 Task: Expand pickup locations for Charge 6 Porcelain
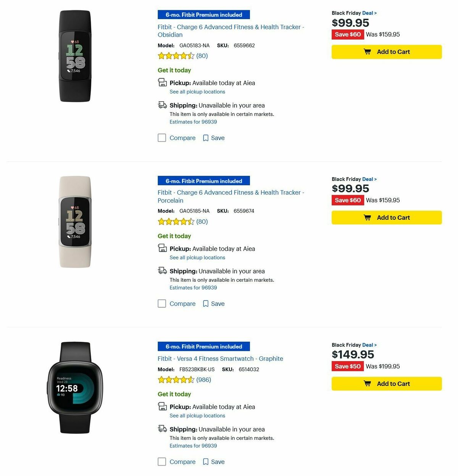(197, 257)
